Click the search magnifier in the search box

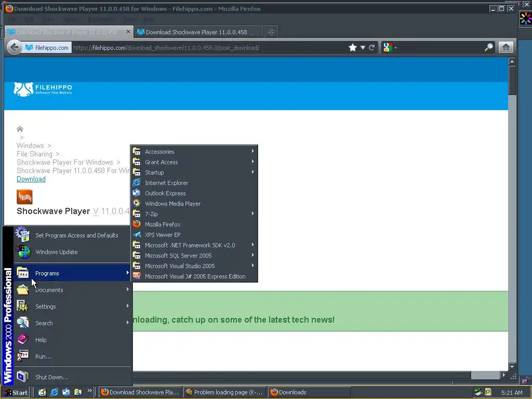click(488, 47)
